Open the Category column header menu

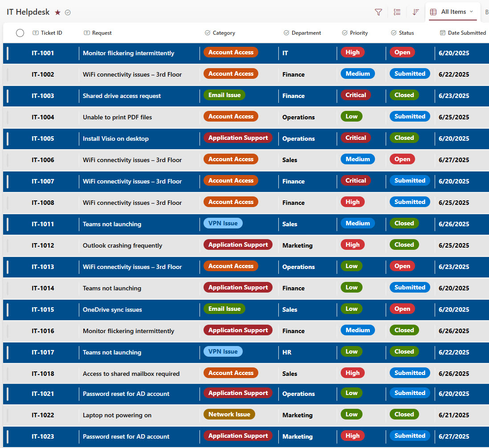224,33
